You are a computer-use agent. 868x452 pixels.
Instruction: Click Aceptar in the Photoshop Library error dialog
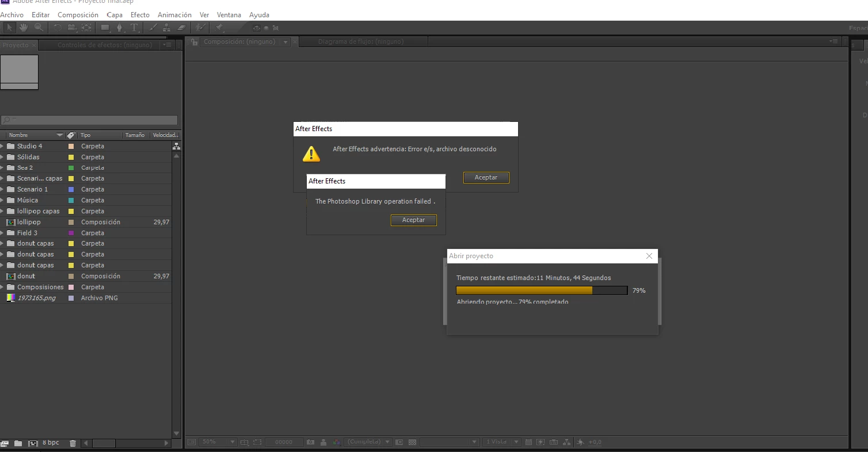pyautogui.click(x=413, y=220)
